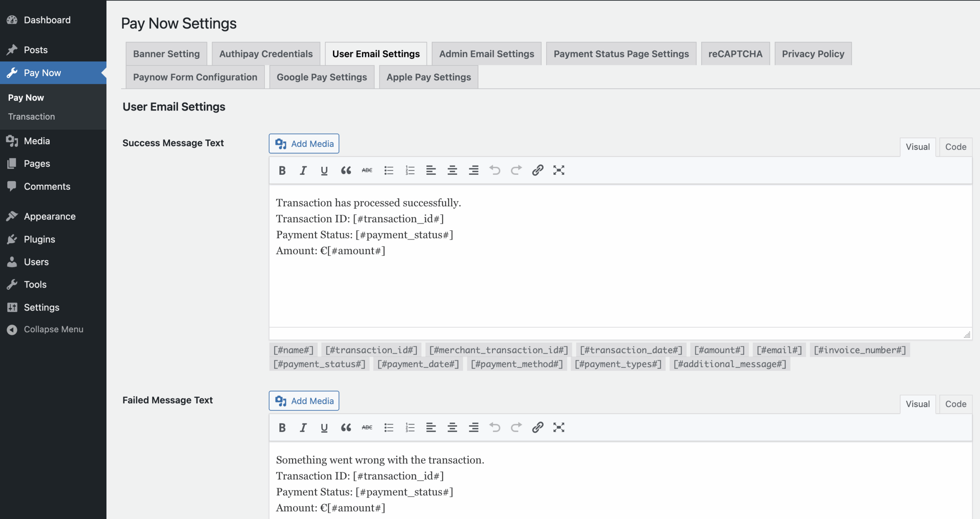Switch to Authipay Credentials tab
Viewport: 980px width, 519px height.
coord(266,54)
